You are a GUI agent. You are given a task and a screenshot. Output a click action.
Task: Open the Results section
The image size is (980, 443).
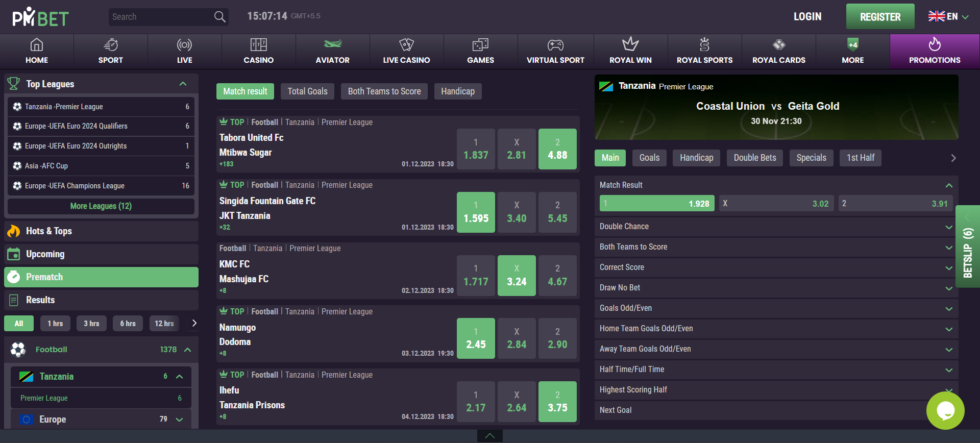coord(101,300)
